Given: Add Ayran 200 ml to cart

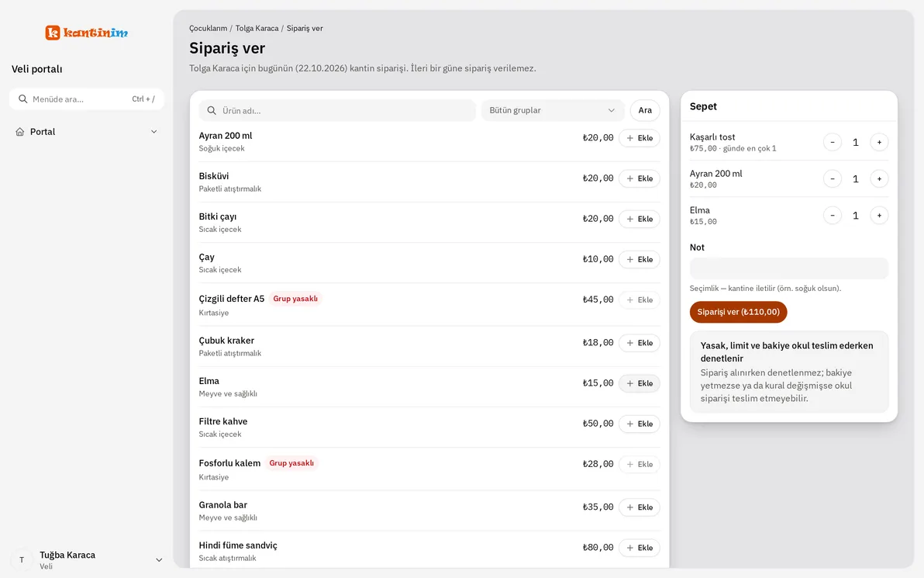Looking at the screenshot, I should 640,138.
